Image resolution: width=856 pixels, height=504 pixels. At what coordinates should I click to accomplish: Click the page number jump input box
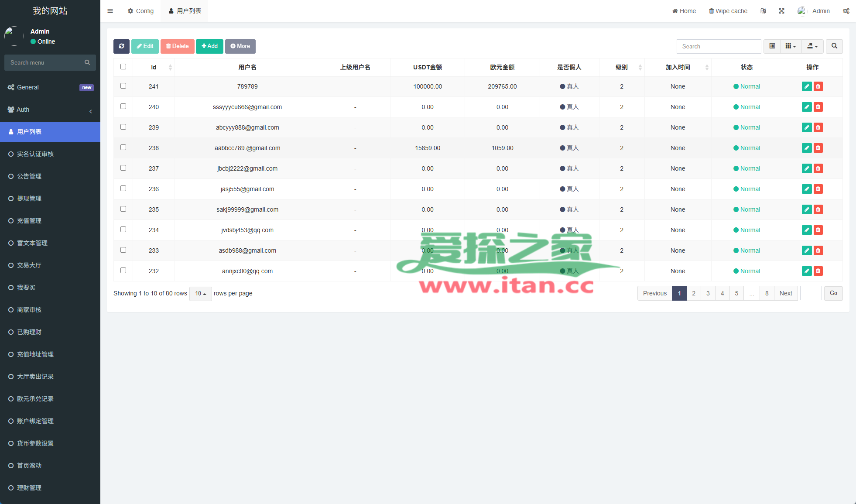coord(811,293)
